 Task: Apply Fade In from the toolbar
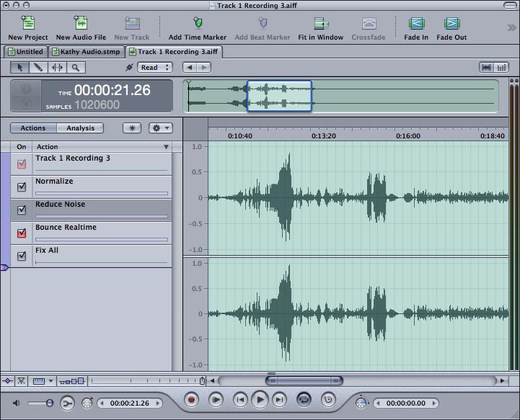pyautogui.click(x=416, y=23)
